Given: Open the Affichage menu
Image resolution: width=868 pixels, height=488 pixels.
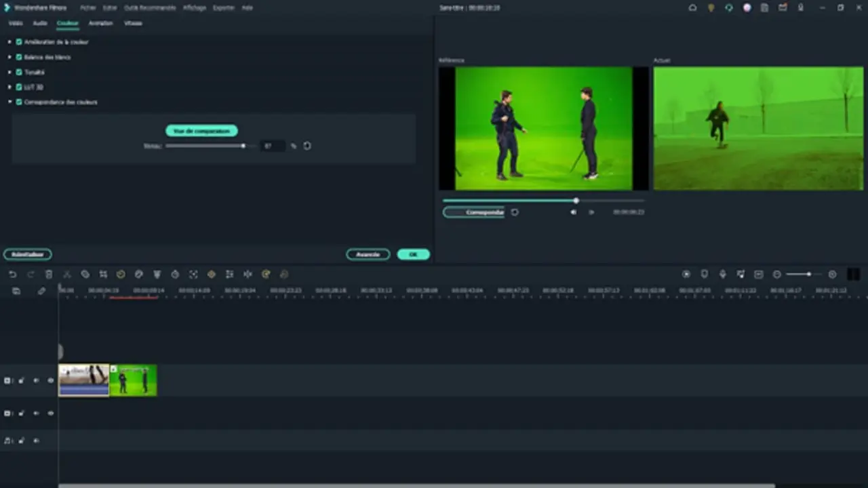Looking at the screenshot, I should [x=195, y=7].
